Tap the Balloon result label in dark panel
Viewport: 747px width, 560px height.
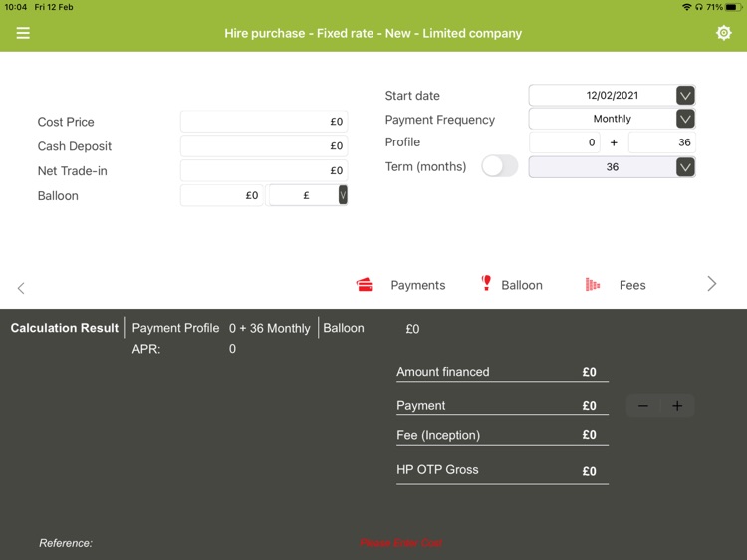[343, 328]
